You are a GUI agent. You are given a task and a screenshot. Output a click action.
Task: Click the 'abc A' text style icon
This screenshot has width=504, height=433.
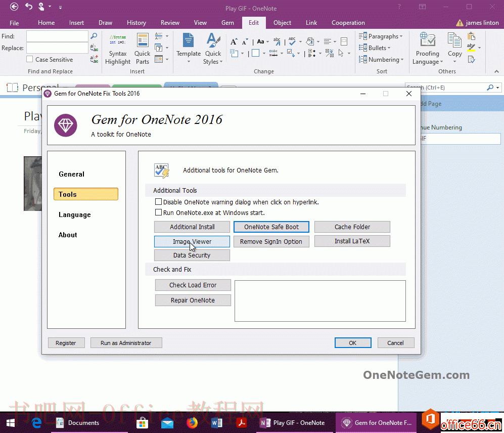click(x=277, y=41)
